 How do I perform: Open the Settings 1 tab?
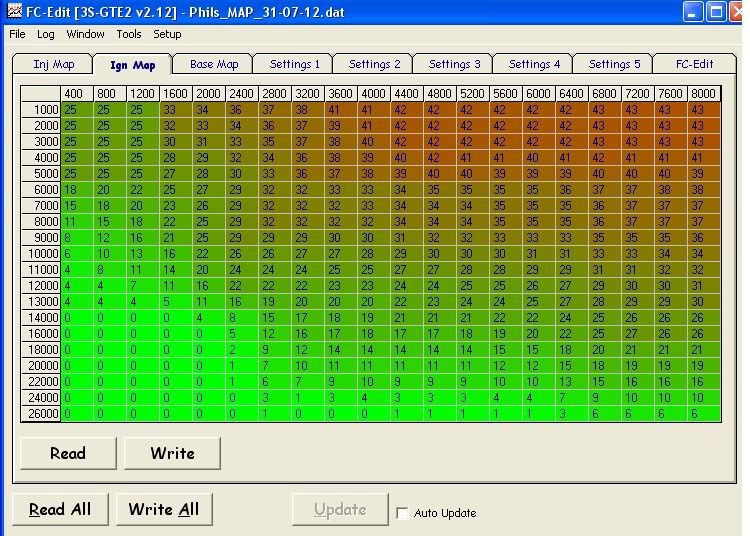pos(295,64)
